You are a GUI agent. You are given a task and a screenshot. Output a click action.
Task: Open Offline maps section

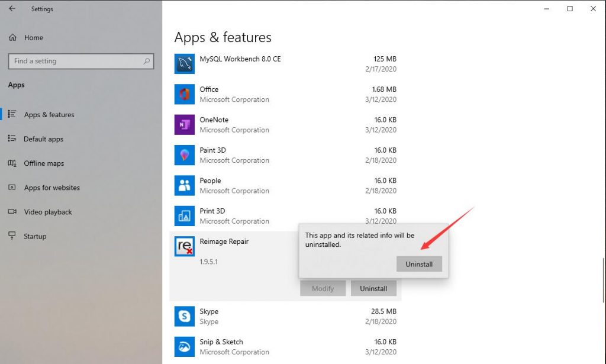click(x=44, y=163)
